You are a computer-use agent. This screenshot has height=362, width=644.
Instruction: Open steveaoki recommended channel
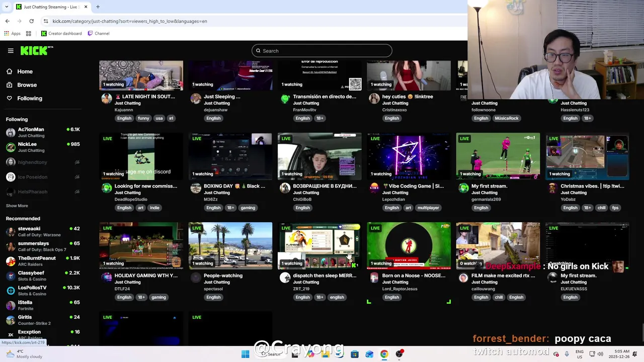(x=43, y=231)
